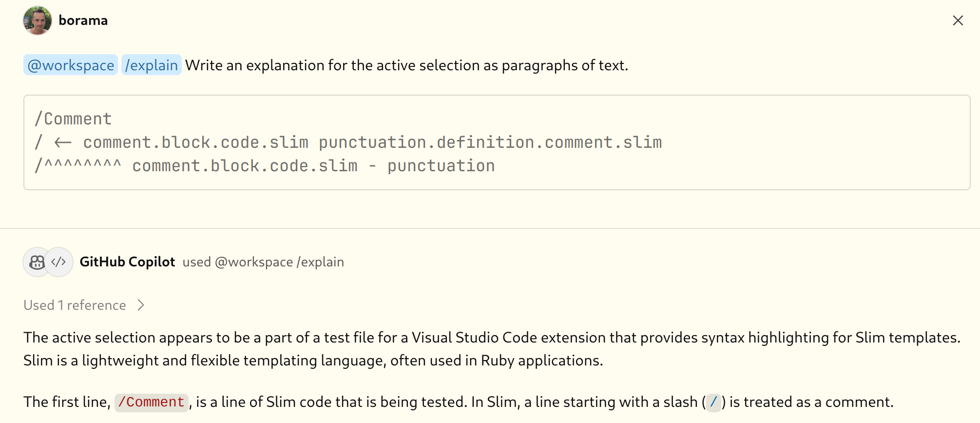Close the chat request with the X

[x=958, y=20]
